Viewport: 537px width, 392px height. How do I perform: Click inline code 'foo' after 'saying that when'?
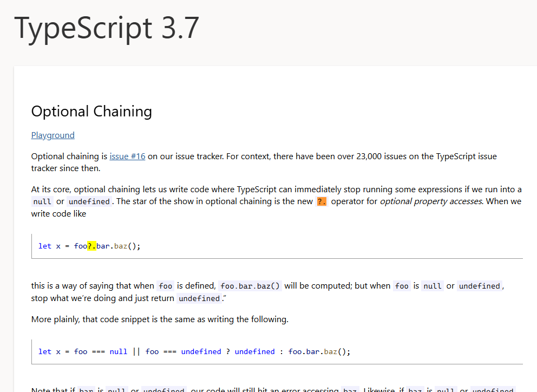[x=166, y=286]
